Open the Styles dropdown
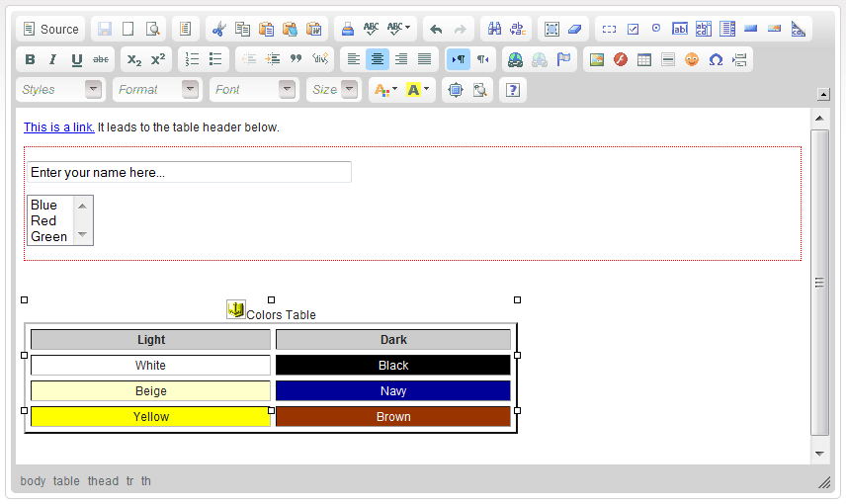The height and width of the screenshot is (504, 846). [61, 90]
